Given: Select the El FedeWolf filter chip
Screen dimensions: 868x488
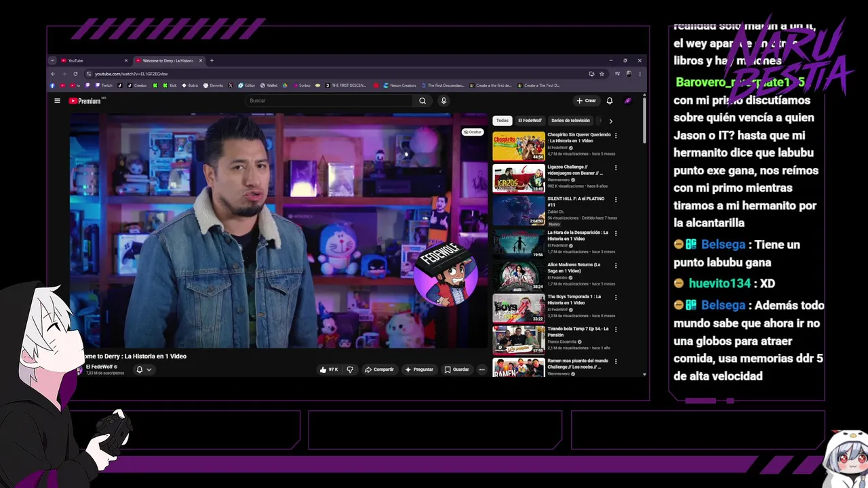Looking at the screenshot, I should pos(530,121).
